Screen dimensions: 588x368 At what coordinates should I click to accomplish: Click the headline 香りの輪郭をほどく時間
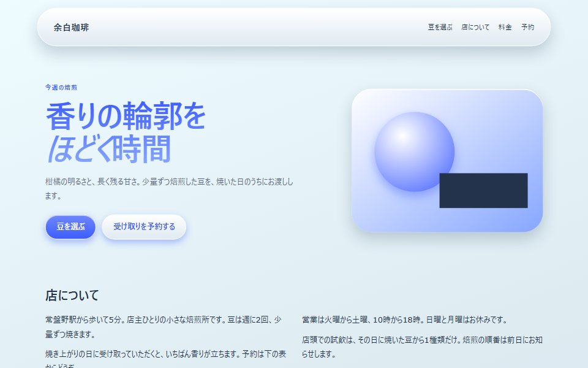pos(126,132)
